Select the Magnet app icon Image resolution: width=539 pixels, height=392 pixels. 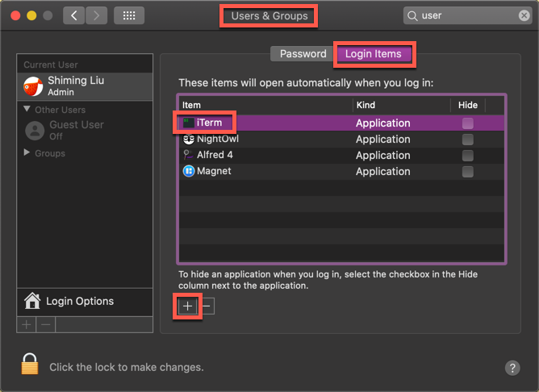pyautogui.click(x=189, y=171)
